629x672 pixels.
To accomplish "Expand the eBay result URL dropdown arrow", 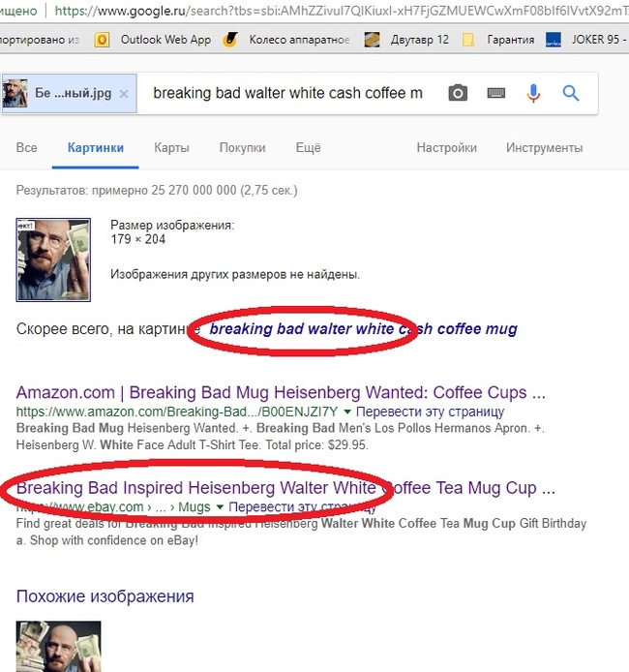I will (220, 507).
